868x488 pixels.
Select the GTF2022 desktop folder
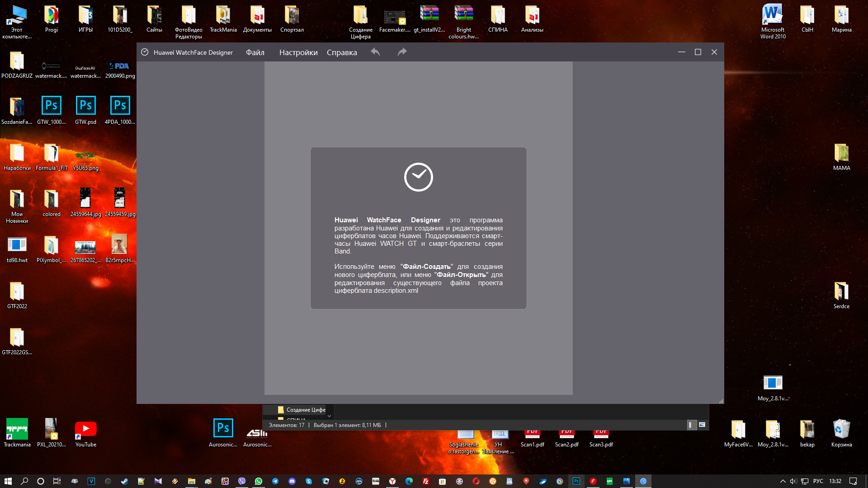(17, 295)
